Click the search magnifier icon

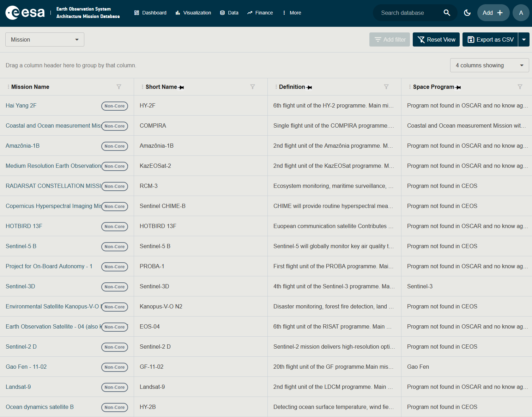coord(447,13)
